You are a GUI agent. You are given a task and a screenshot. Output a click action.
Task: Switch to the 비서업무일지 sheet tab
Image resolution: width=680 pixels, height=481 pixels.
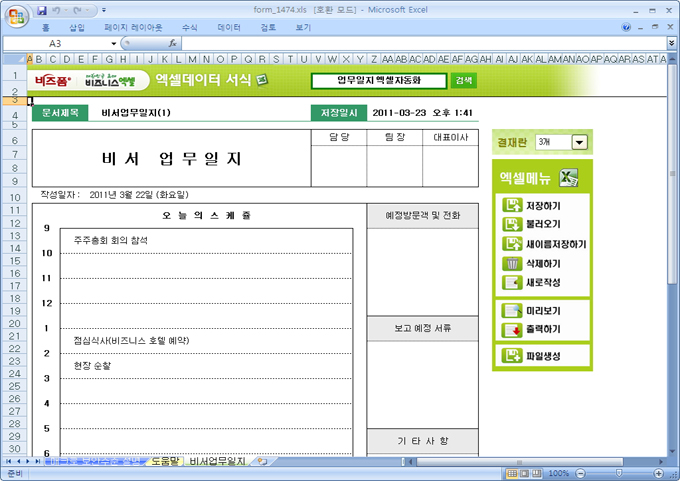coord(217,461)
